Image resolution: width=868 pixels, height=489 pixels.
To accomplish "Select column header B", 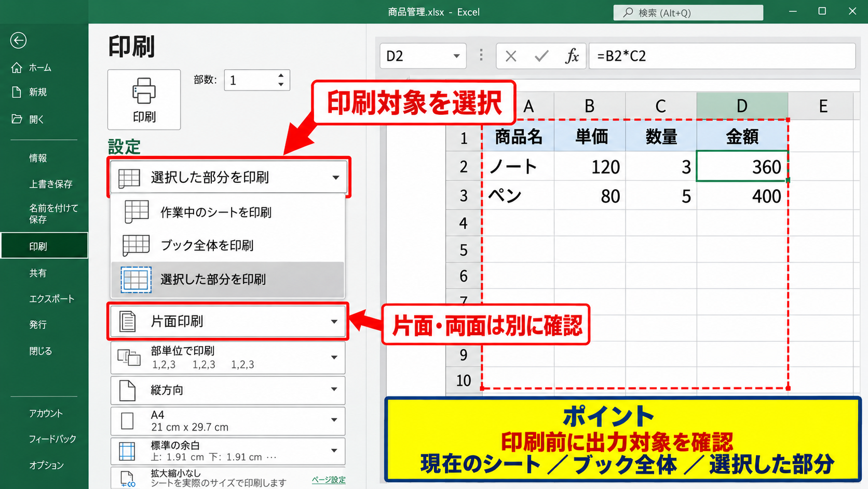I will (590, 106).
